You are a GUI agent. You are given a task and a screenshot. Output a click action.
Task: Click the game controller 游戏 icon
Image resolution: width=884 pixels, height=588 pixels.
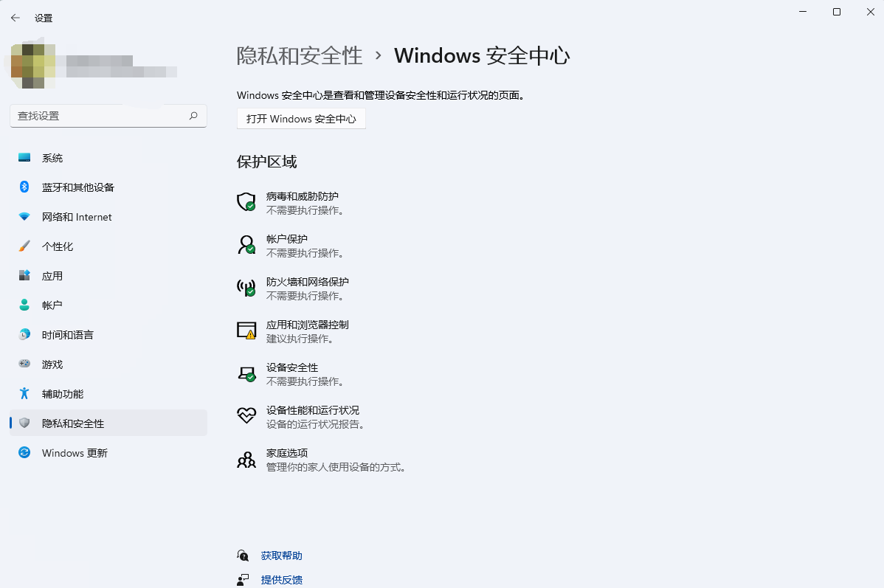(x=24, y=364)
